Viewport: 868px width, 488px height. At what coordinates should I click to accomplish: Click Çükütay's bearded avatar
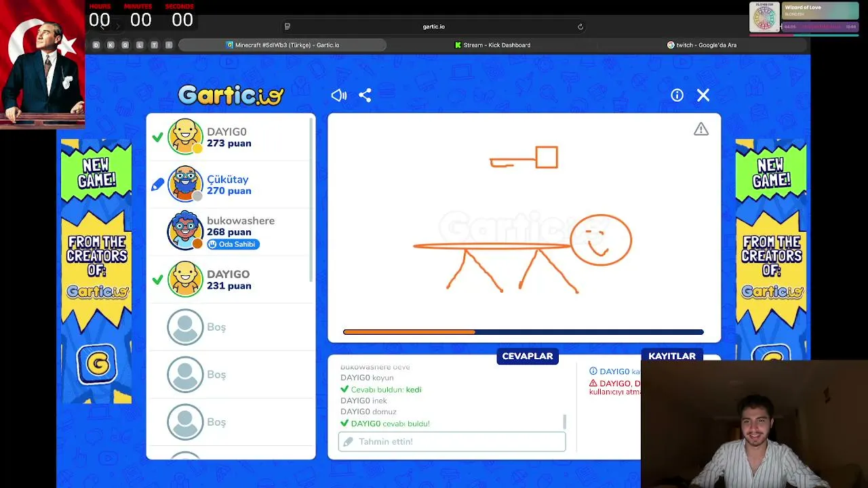point(185,184)
